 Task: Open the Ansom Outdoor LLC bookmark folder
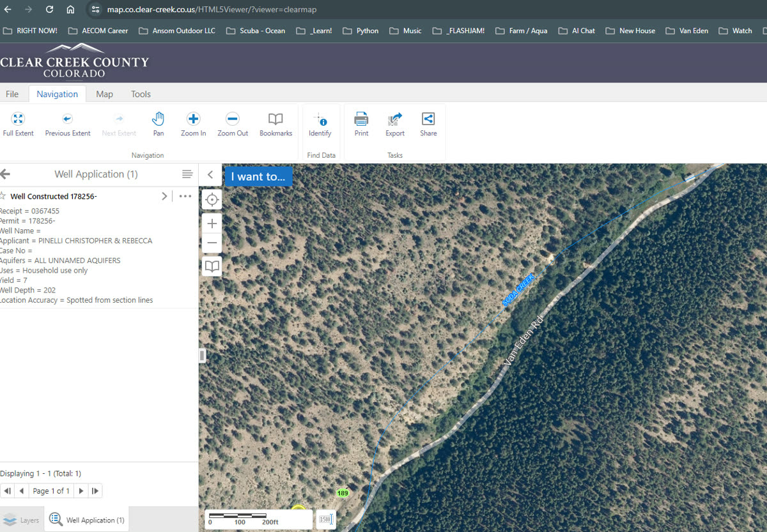[177, 31]
